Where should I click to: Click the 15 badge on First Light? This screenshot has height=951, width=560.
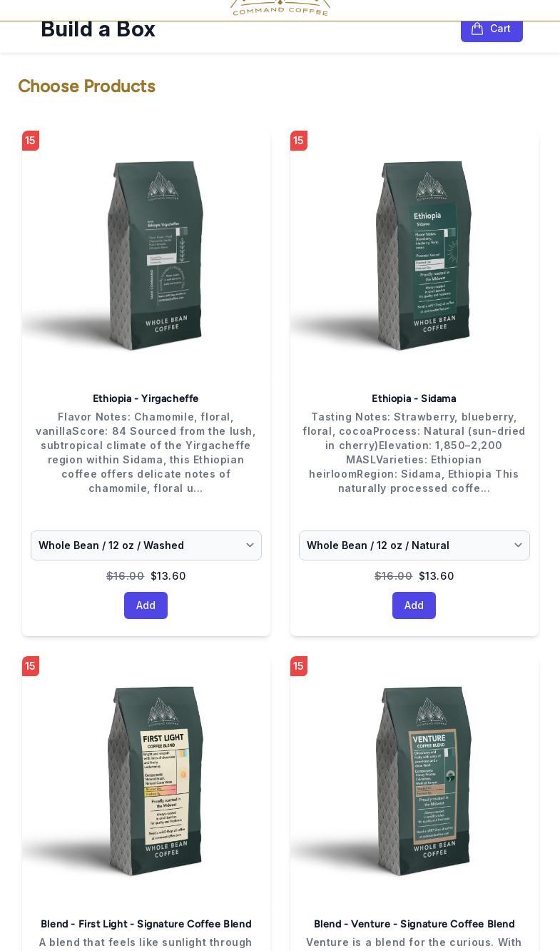click(x=31, y=666)
